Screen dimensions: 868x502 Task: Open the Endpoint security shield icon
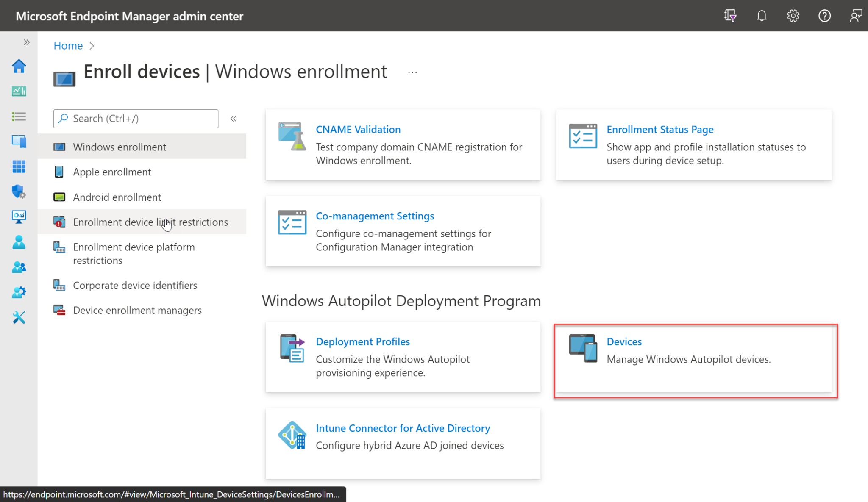click(19, 191)
